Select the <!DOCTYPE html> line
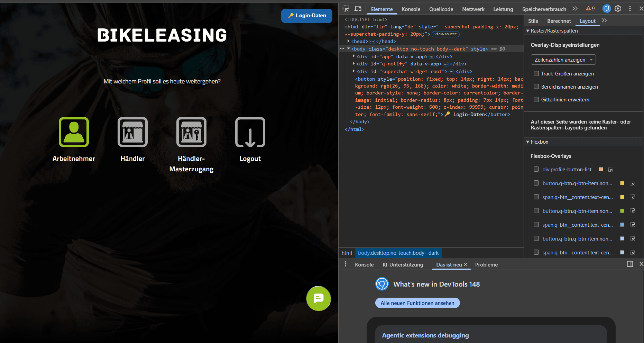 coord(366,19)
